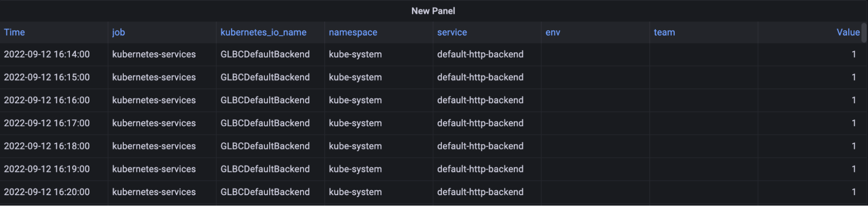Open the New Panel title menu
This screenshot has width=868, height=206.
tap(433, 11)
